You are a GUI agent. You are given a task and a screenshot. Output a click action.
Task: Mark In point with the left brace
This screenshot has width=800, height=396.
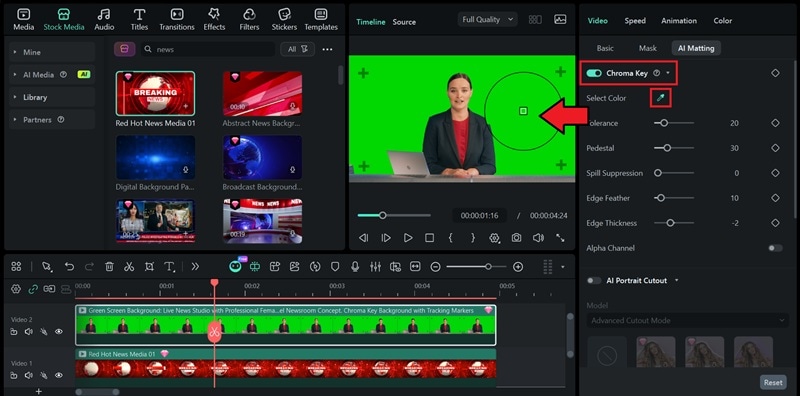451,238
